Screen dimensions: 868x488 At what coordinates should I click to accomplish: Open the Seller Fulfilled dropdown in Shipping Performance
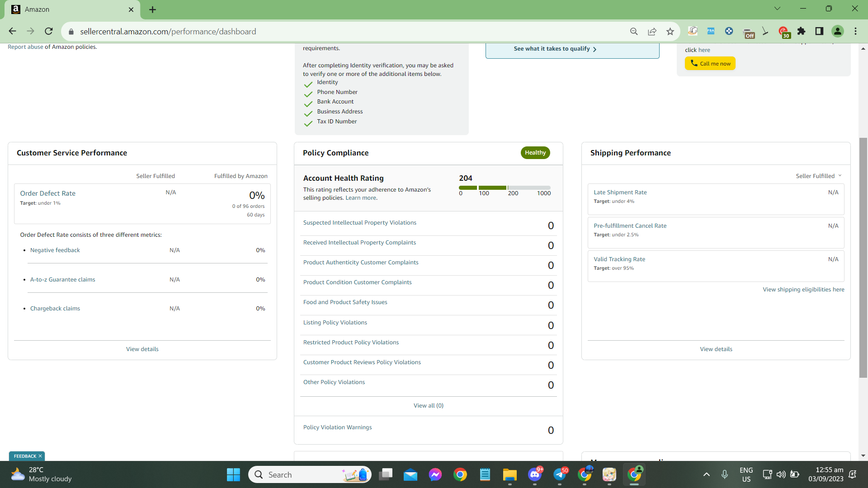tap(819, 176)
